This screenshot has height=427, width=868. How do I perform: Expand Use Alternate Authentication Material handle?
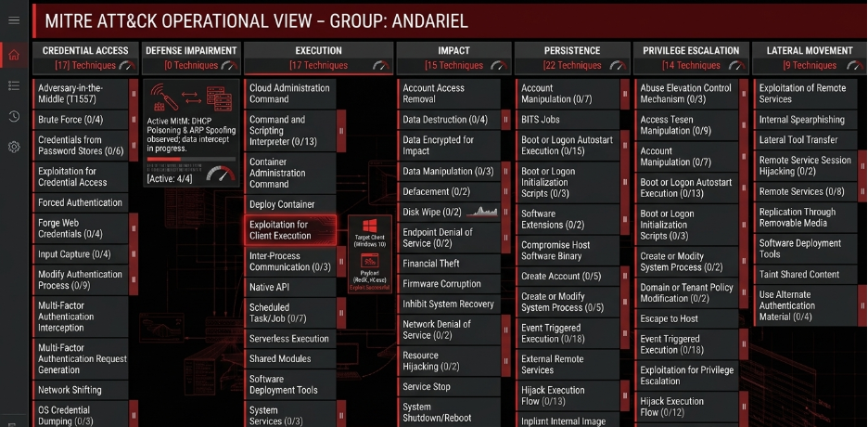pos(862,305)
